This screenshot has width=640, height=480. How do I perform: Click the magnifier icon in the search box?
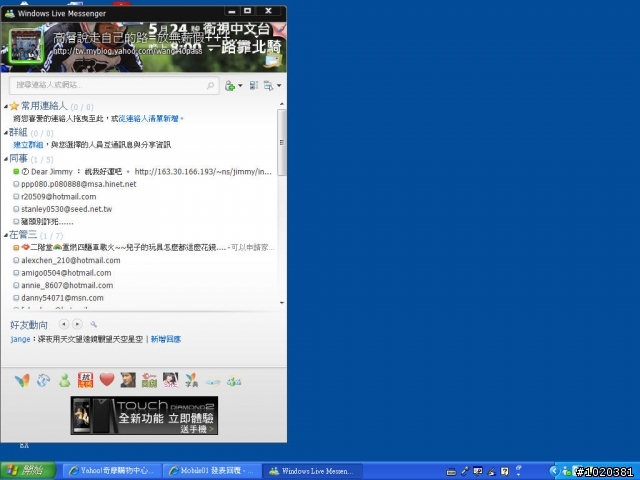pyautogui.click(x=210, y=85)
